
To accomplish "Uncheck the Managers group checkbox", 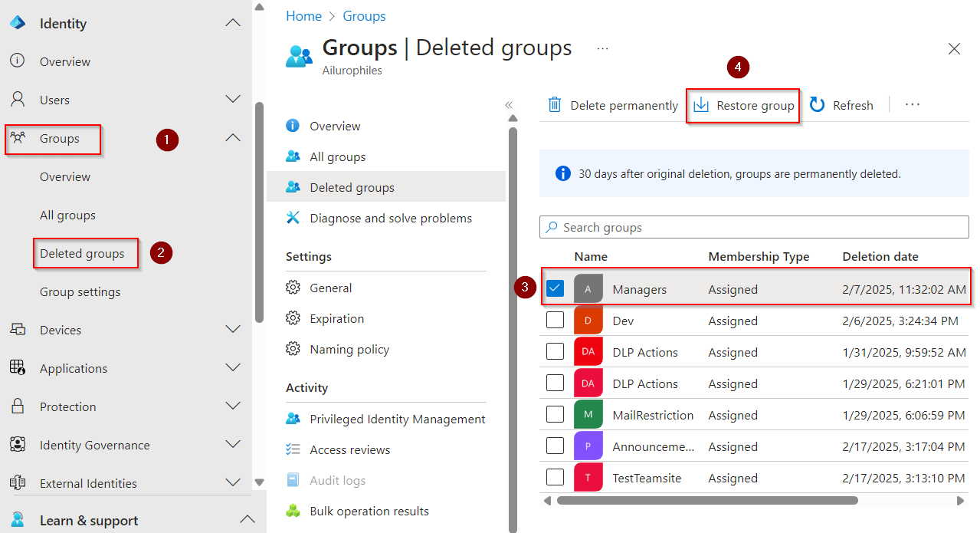I will pyautogui.click(x=555, y=288).
